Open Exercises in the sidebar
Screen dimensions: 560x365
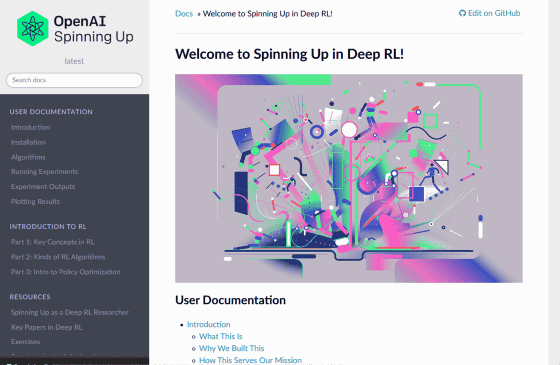25,341
